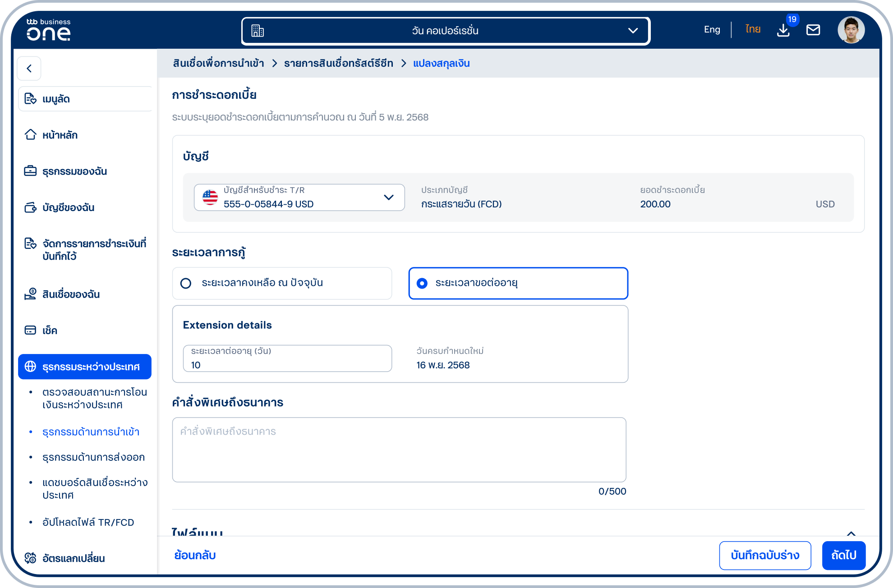893x588 pixels.
Task: Expand the T/R payment account dropdown
Action: point(299,198)
